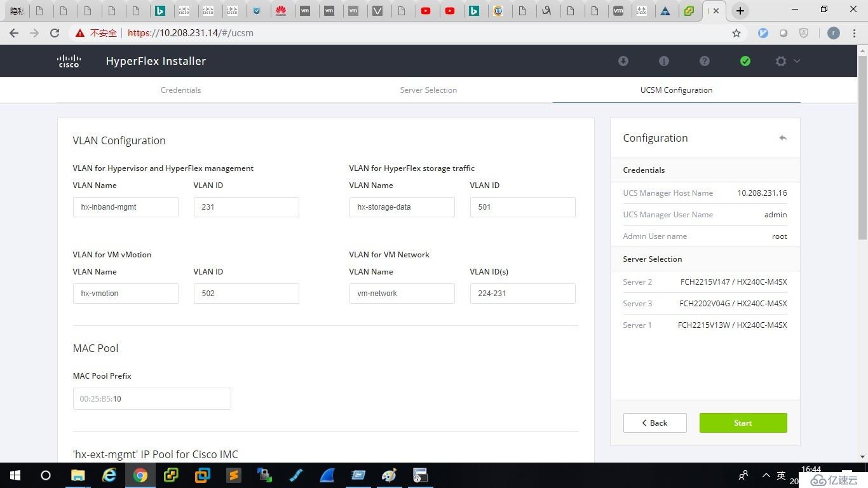Open the green VMware taskbar icon
This screenshot has width=868, height=488.
point(172,475)
